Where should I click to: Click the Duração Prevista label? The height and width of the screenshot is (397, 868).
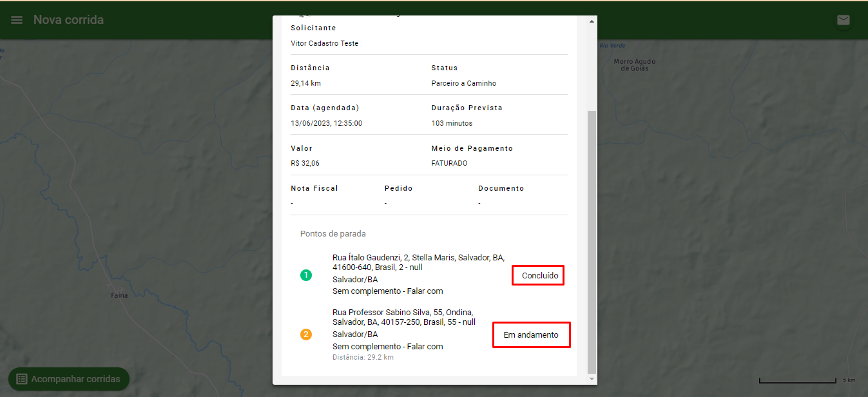click(467, 108)
